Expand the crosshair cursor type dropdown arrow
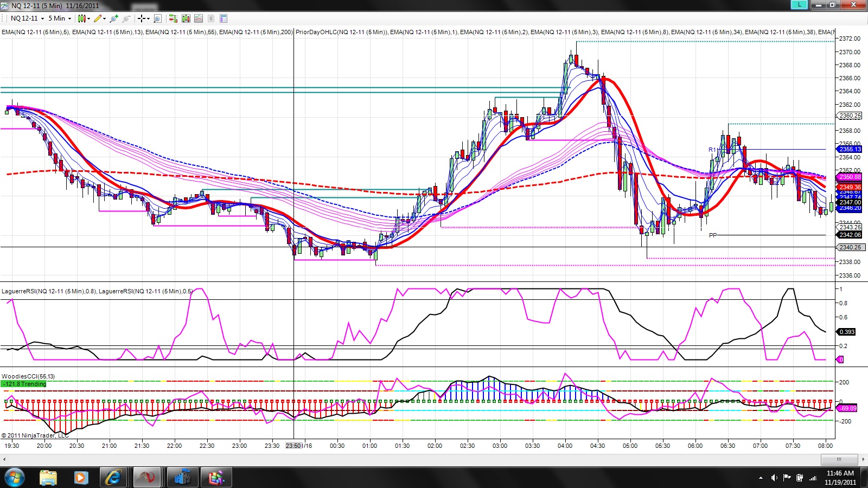 (148, 19)
